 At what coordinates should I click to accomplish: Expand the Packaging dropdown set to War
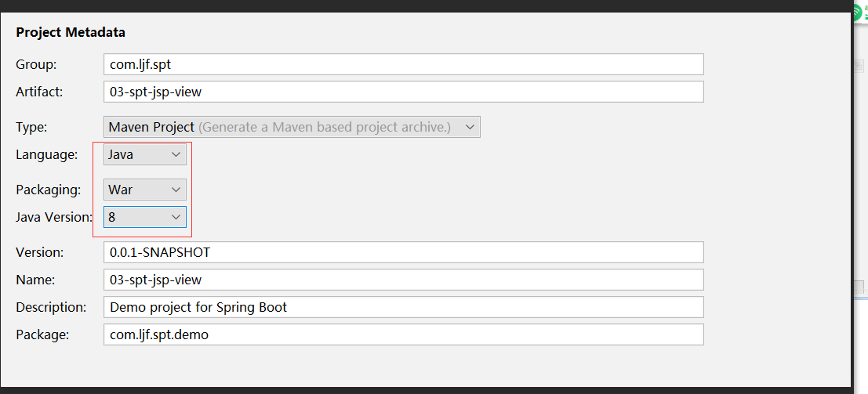coord(145,190)
